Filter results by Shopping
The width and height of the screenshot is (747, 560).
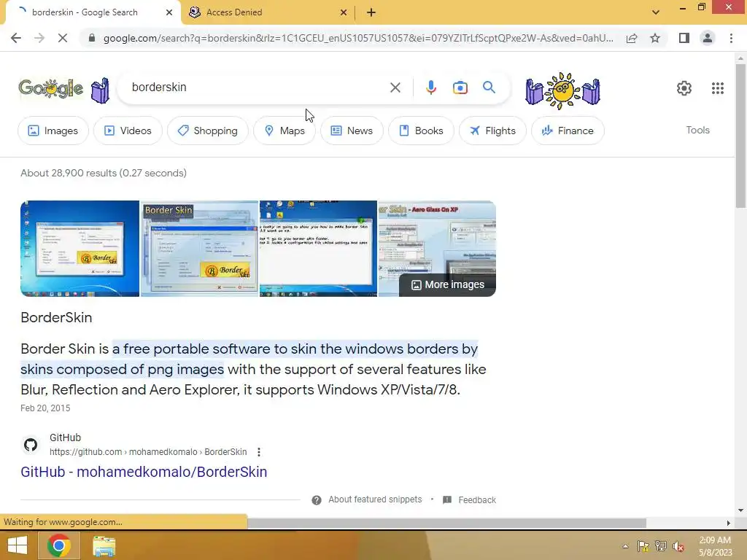(207, 131)
